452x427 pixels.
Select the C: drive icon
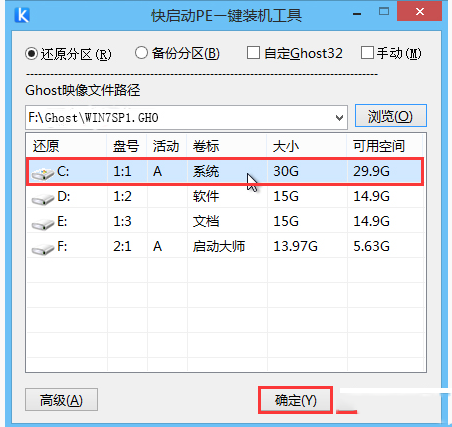pos(43,174)
